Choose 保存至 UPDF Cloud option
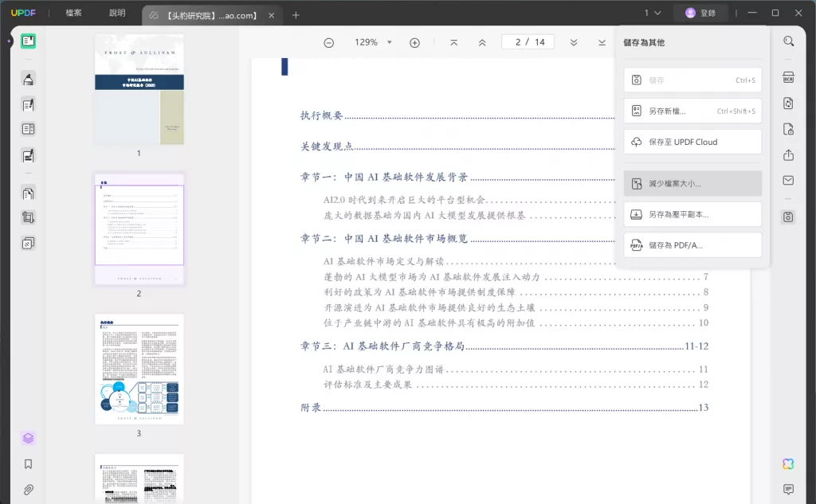The image size is (816, 504). pos(692,142)
